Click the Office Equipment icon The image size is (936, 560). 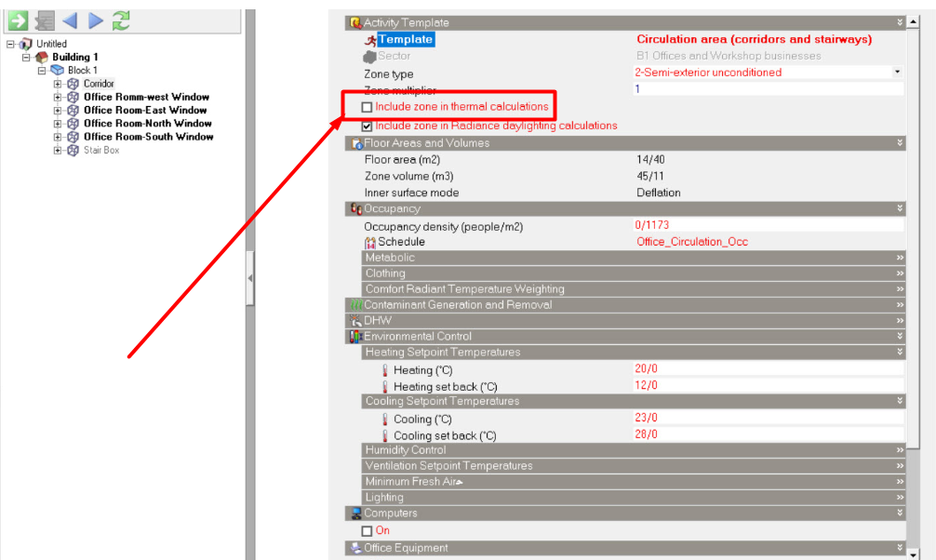pos(356,548)
